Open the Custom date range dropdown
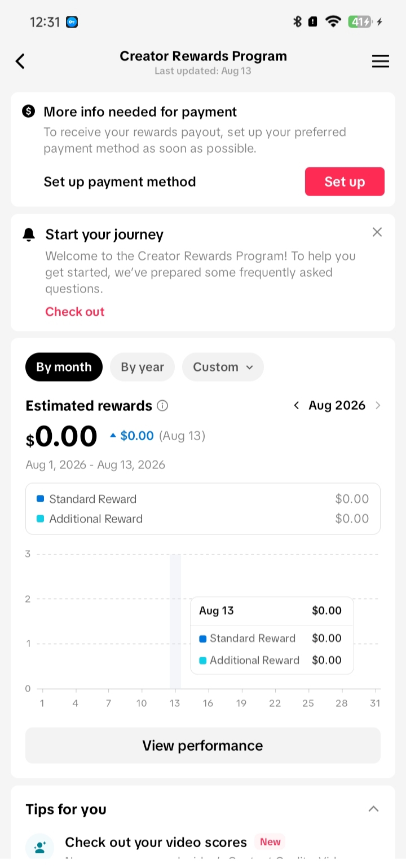The image size is (406, 868). pyautogui.click(x=223, y=367)
